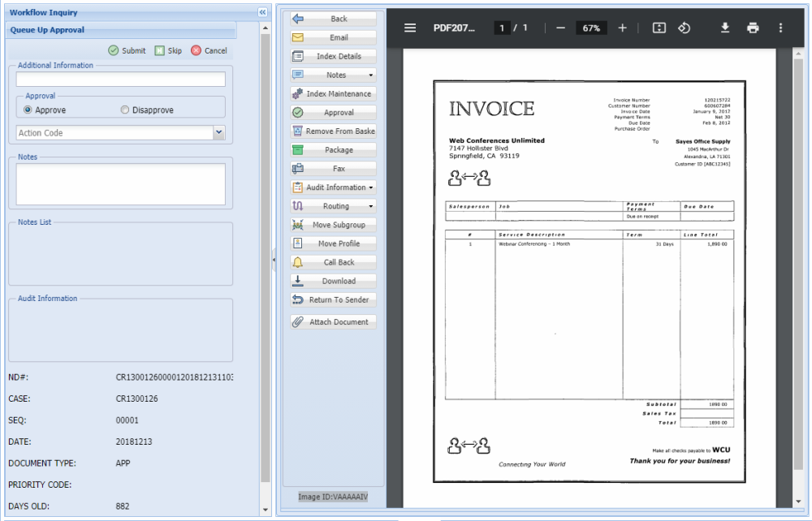Click the left panel scroll up arrow
The width and height of the screenshot is (812, 521).
[266, 28]
